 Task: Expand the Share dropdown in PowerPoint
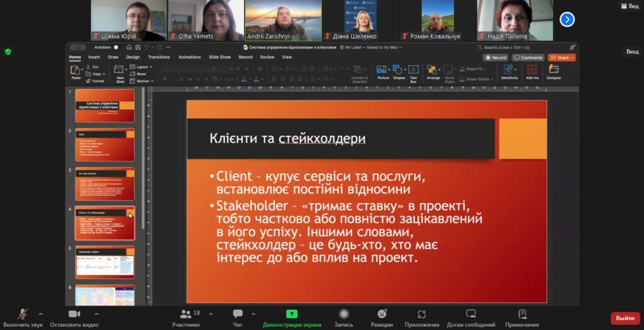[572, 57]
